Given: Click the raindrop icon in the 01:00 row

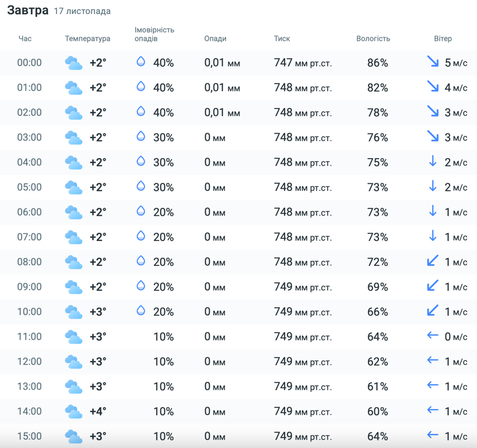Looking at the screenshot, I should point(141,86).
